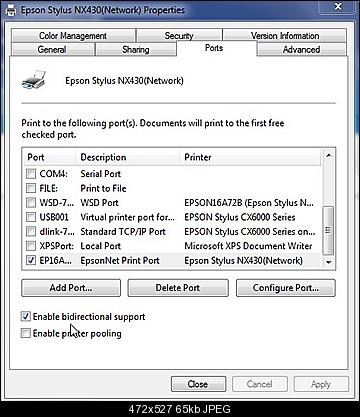This screenshot has width=360, height=417.
Task: Click the Close button at bottom
Action: point(198,384)
